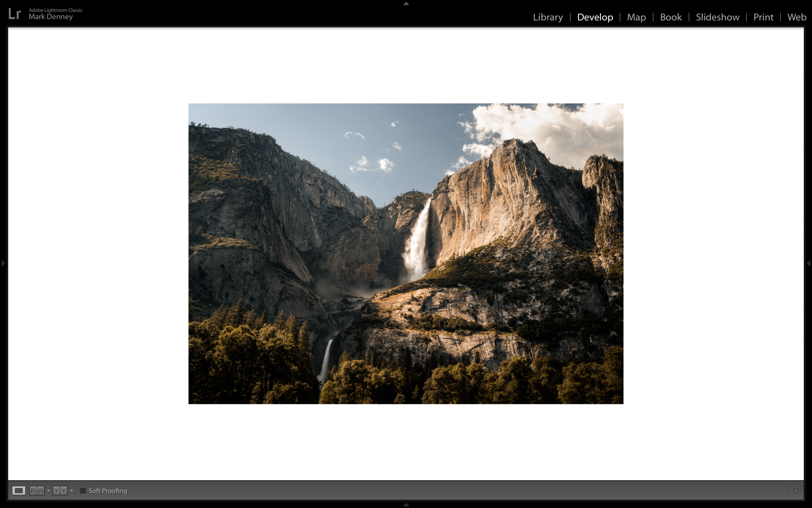The width and height of the screenshot is (812, 508).
Task: Reveal the filmstrip using bottom edge arrow
Action: [406, 505]
